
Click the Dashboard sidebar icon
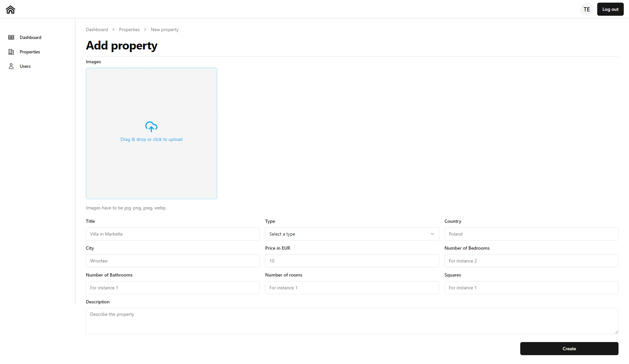tap(11, 37)
